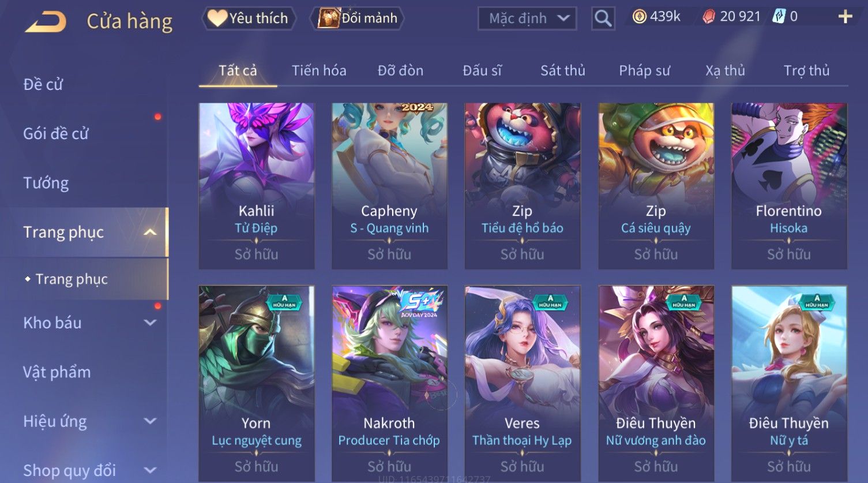The width and height of the screenshot is (868, 483).
Task: Open search with the magnifier icon
Action: (x=603, y=18)
